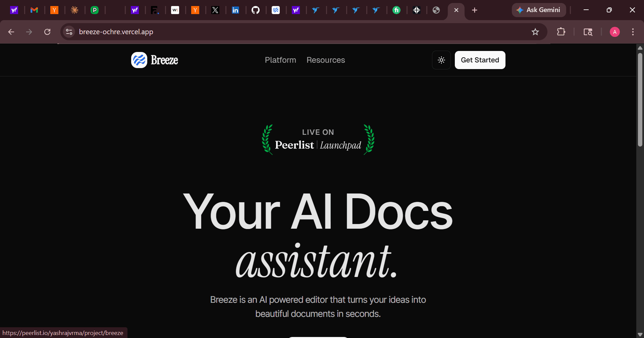
Task: Open the gray globe favicon tab
Action: 436,10
